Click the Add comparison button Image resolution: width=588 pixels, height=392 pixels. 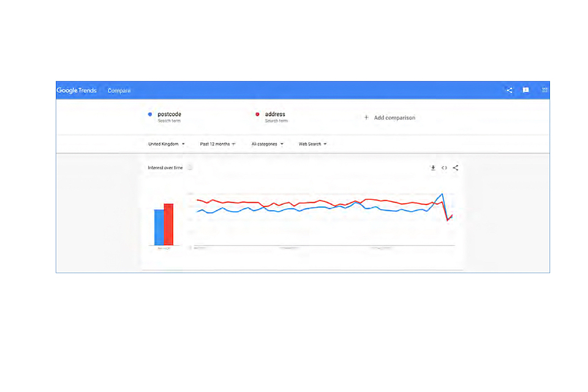click(x=394, y=118)
